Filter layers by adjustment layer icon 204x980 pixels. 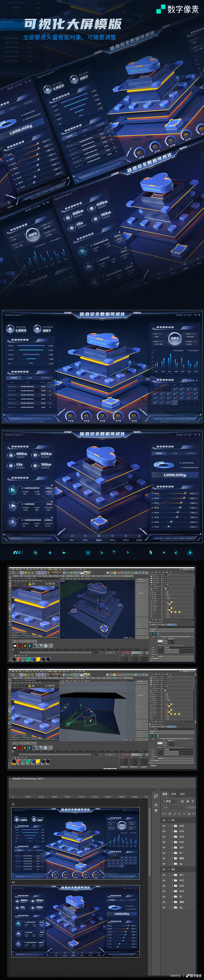[x=188, y=801]
